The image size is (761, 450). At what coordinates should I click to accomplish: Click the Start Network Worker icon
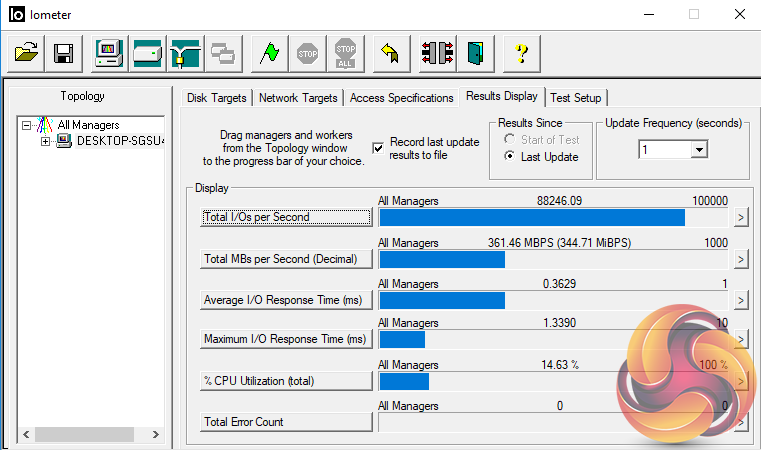coord(185,53)
